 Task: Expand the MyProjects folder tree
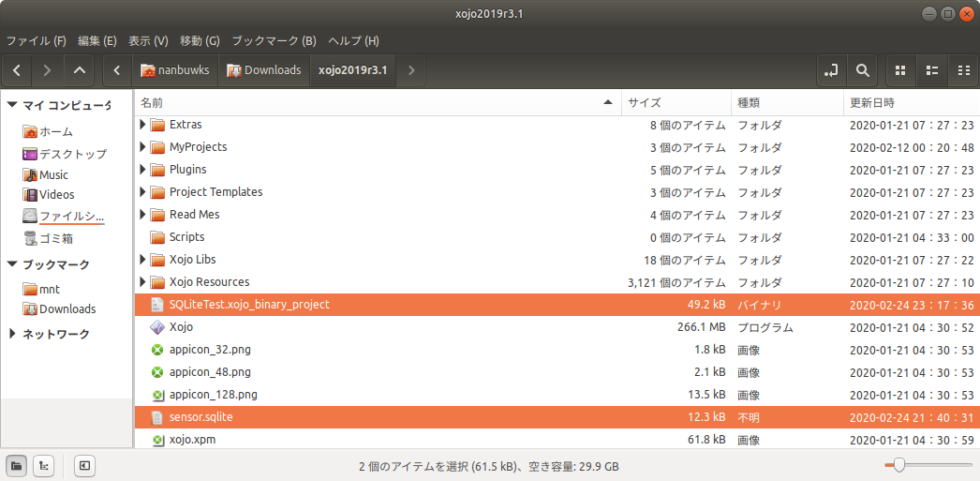click(142, 147)
